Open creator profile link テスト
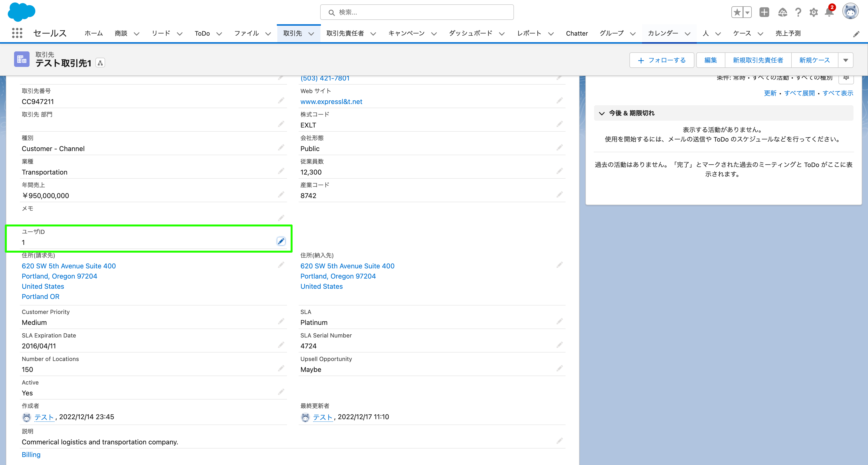868x465 pixels. click(44, 417)
